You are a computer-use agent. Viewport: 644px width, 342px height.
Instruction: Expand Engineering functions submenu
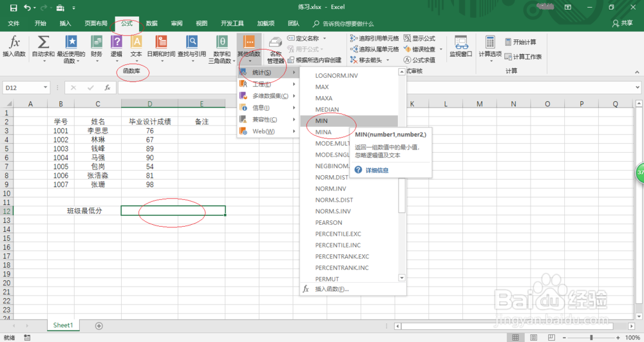pyautogui.click(x=268, y=84)
